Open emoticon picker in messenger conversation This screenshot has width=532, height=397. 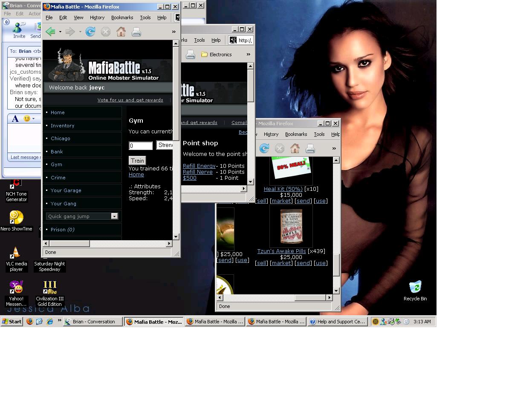click(x=27, y=118)
